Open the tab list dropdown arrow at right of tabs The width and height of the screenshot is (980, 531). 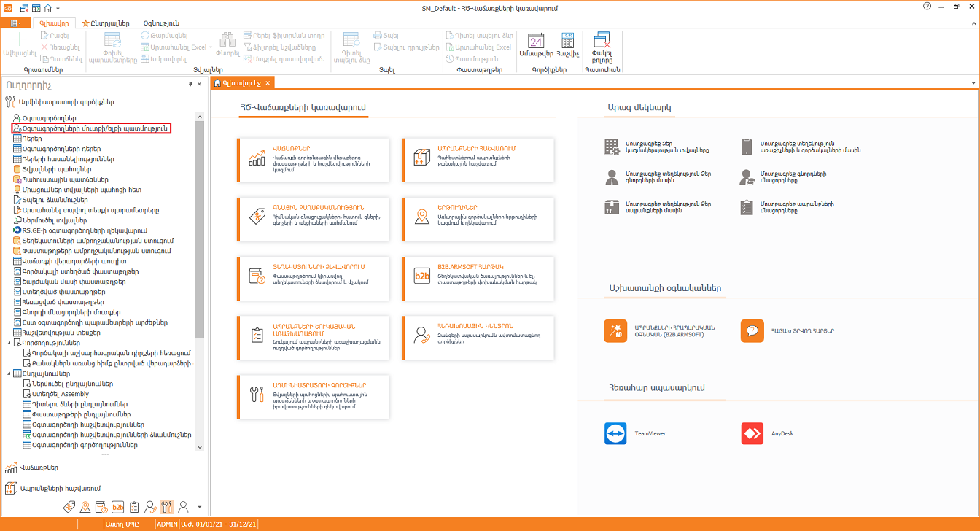click(973, 83)
